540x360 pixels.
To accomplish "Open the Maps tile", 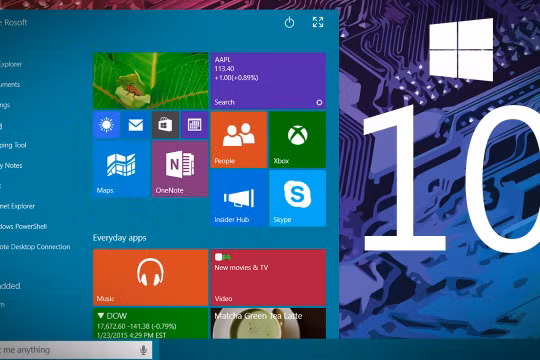I will (121, 169).
